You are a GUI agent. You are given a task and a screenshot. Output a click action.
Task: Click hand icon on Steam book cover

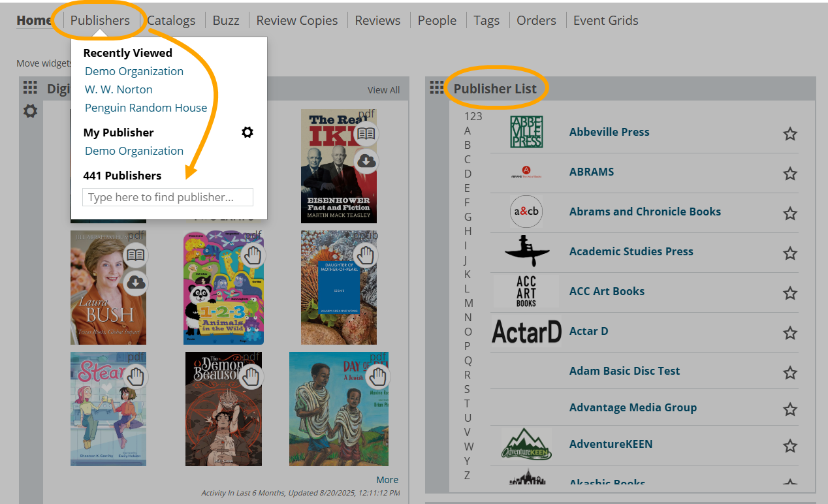pyautogui.click(x=136, y=377)
